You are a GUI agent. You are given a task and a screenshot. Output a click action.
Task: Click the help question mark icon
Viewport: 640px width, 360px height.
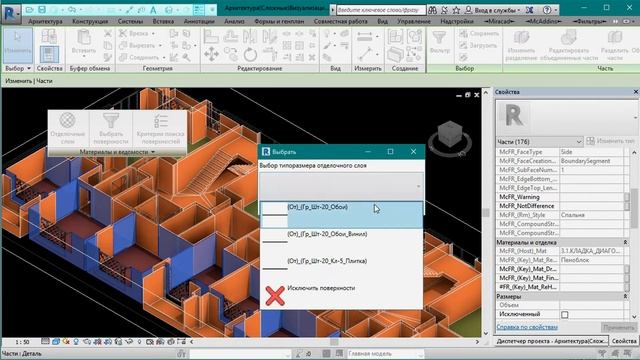[547, 9]
